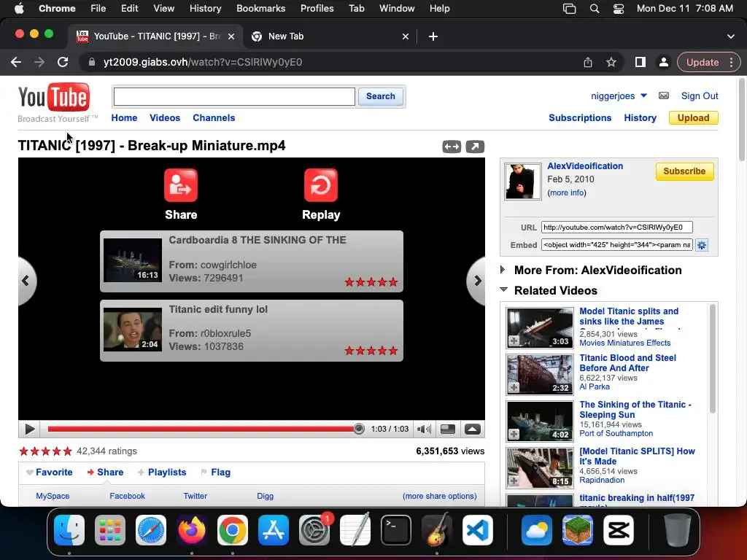Select the Embed code field

[616, 245]
